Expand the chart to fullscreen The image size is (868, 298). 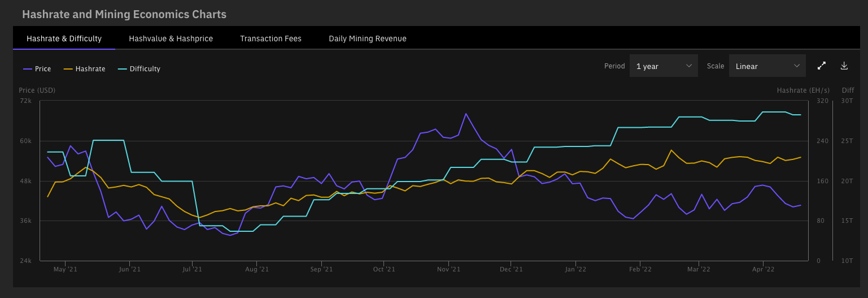pos(822,66)
